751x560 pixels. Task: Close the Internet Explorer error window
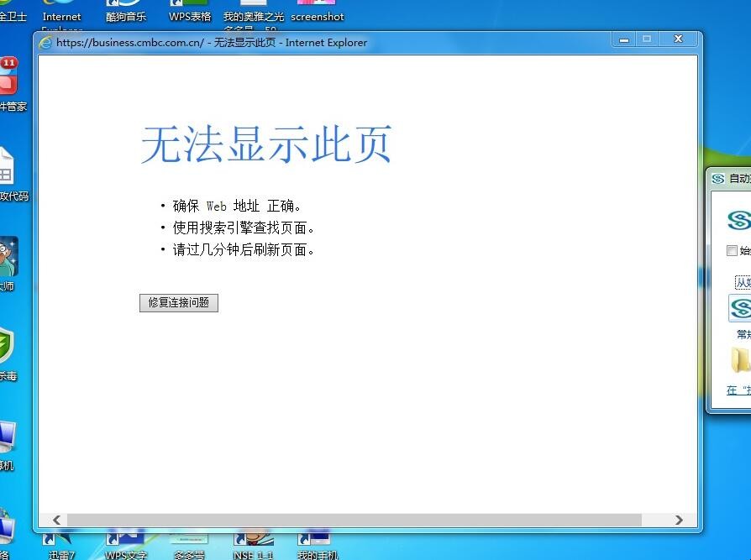click(x=677, y=39)
